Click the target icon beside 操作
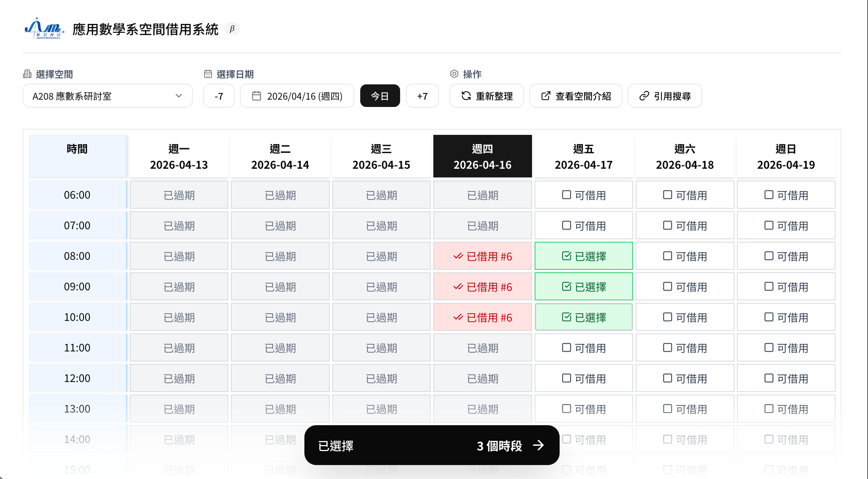Screen dimensions: 868x479 (x=454, y=74)
